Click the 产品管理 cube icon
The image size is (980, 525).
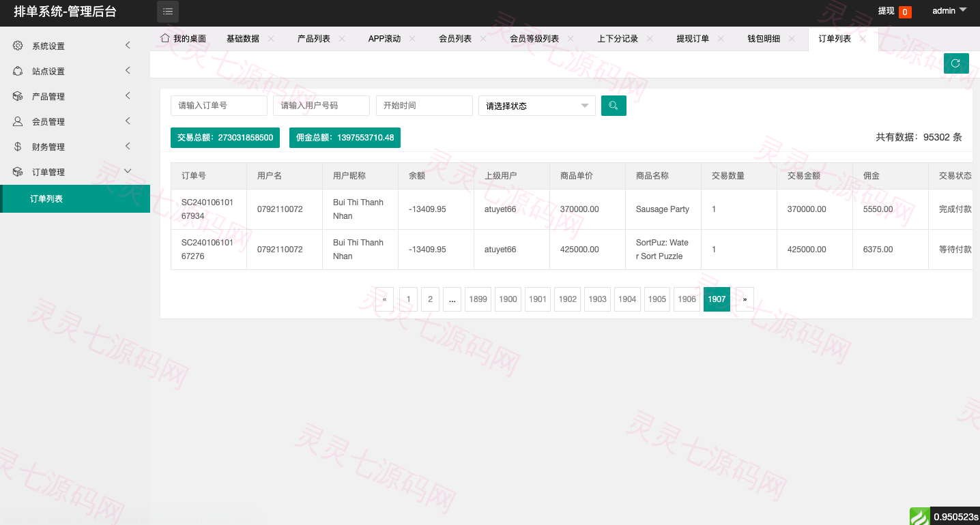tap(18, 96)
